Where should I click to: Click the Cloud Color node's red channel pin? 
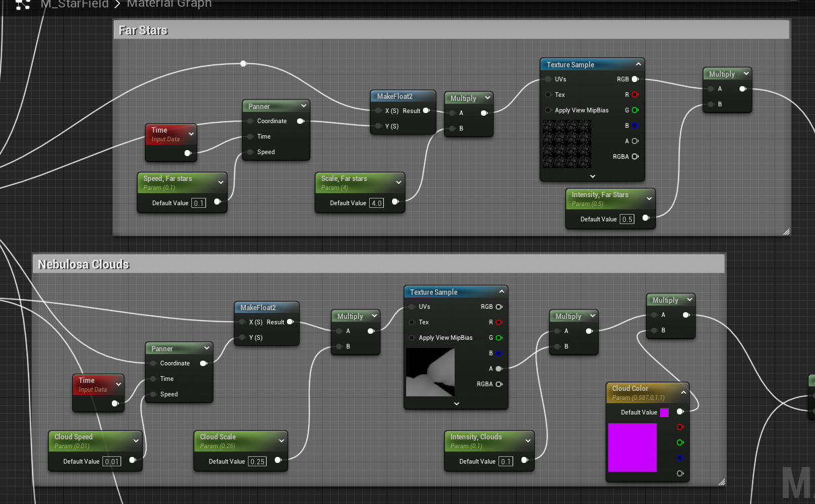coord(680,427)
